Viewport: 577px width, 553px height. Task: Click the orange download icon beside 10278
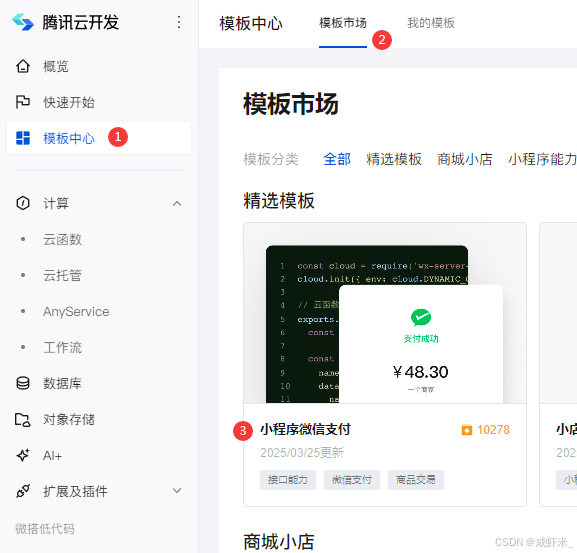pos(467,430)
